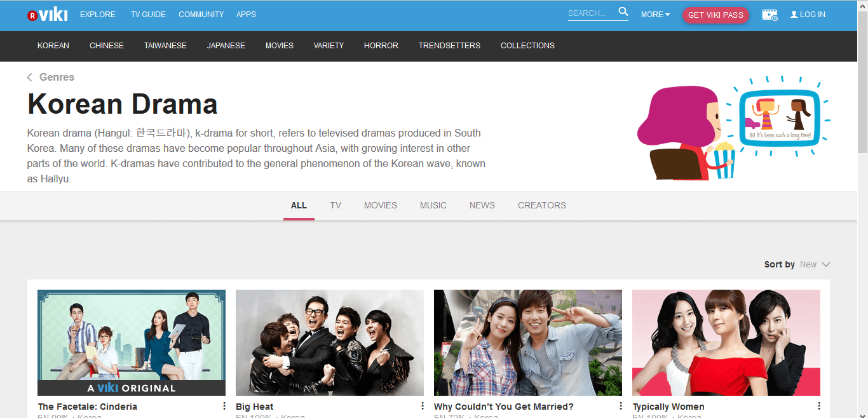The image size is (868, 418).
Task: Select the CHINESE category
Action: click(x=107, y=46)
